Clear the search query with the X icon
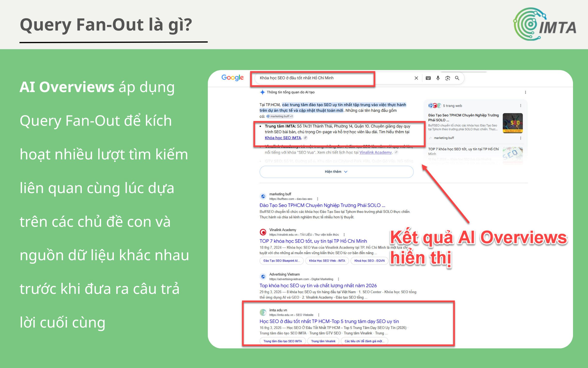Screen dimensions: 588x368 [x=416, y=78]
